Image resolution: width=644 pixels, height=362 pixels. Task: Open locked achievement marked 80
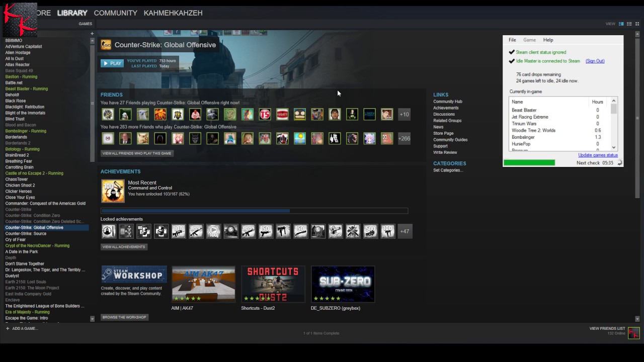click(143, 231)
